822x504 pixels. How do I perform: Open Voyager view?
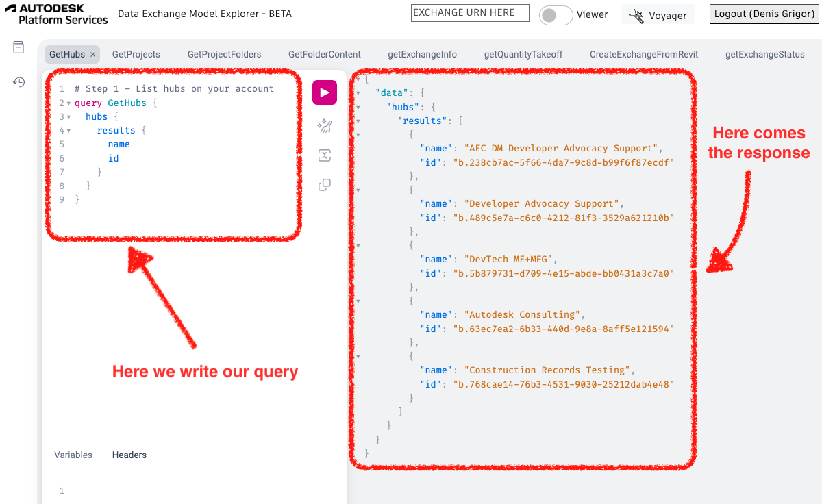click(658, 15)
